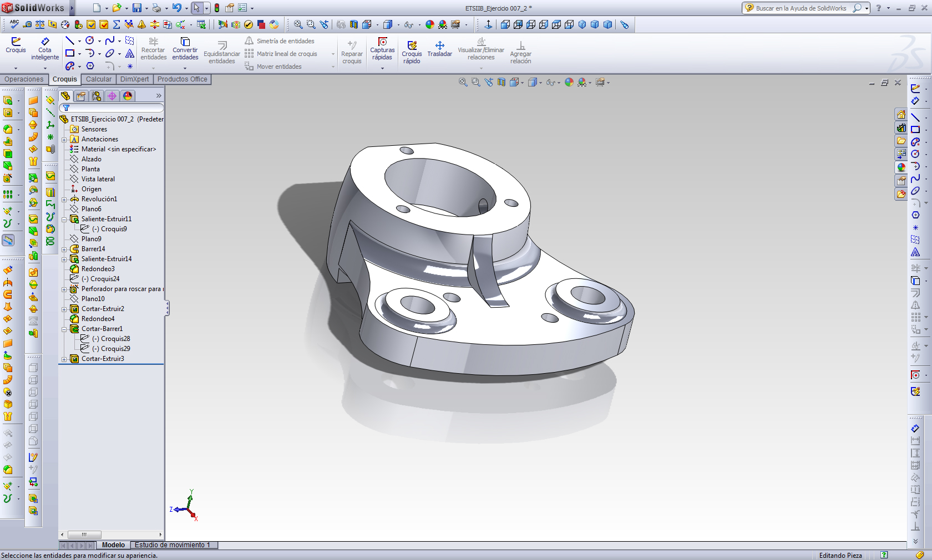Print the document using the printer icon
932x560 pixels.
(156, 8)
